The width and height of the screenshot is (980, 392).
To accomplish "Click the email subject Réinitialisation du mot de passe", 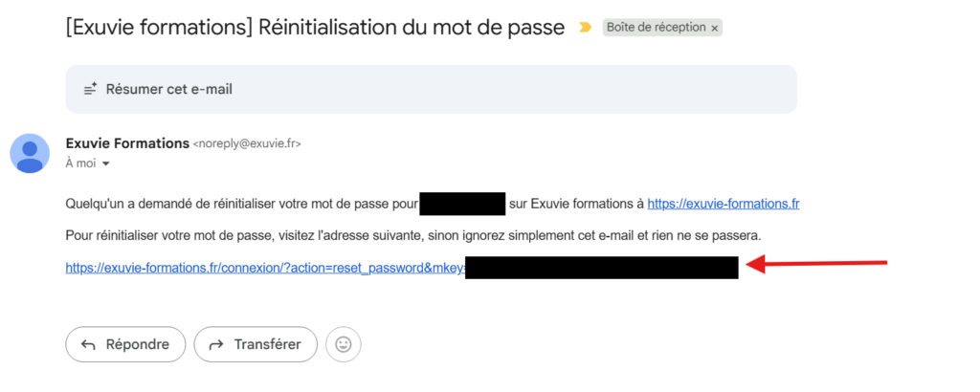I will pos(315,27).
